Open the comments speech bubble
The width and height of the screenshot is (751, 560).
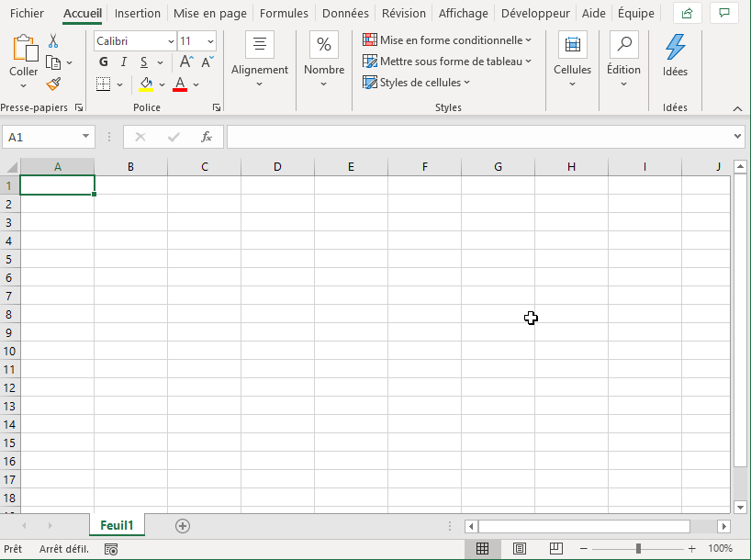coord(724,13)
